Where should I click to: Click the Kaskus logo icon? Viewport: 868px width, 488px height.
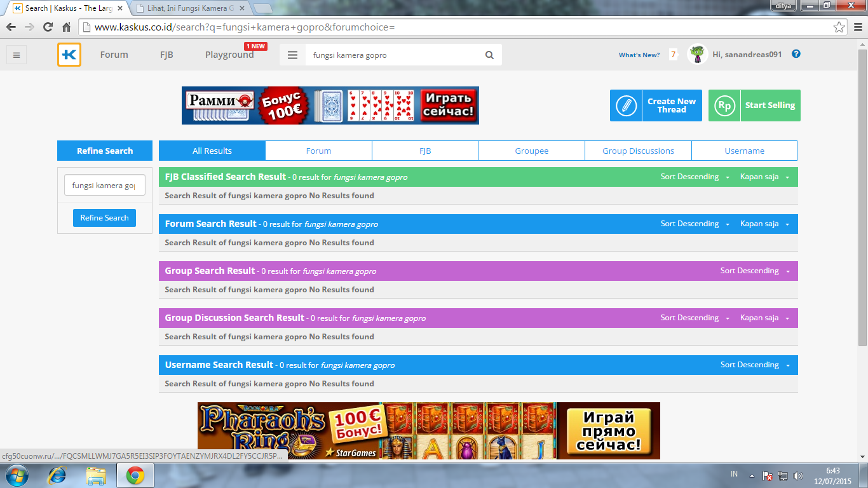coord(69,55)
